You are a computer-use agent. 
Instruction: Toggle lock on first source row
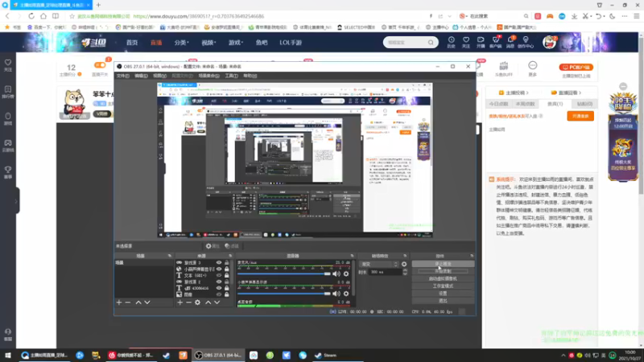pyautogui.click(x=227, y=263)
